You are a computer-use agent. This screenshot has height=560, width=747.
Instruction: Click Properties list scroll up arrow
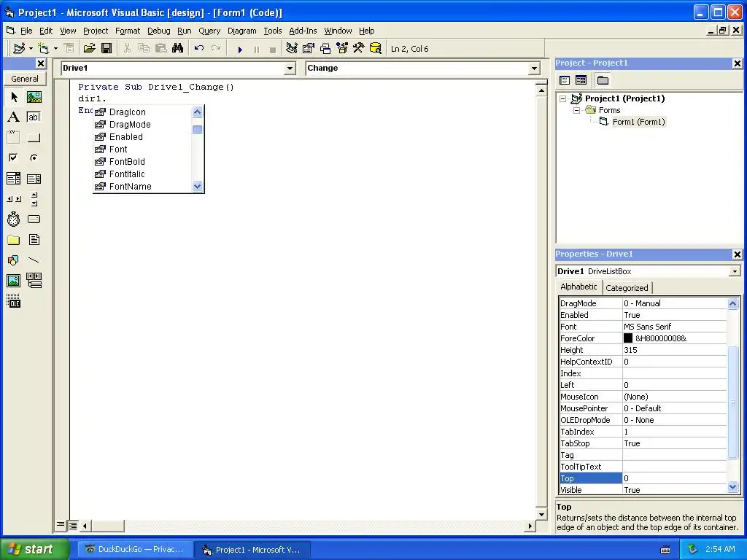732,303
